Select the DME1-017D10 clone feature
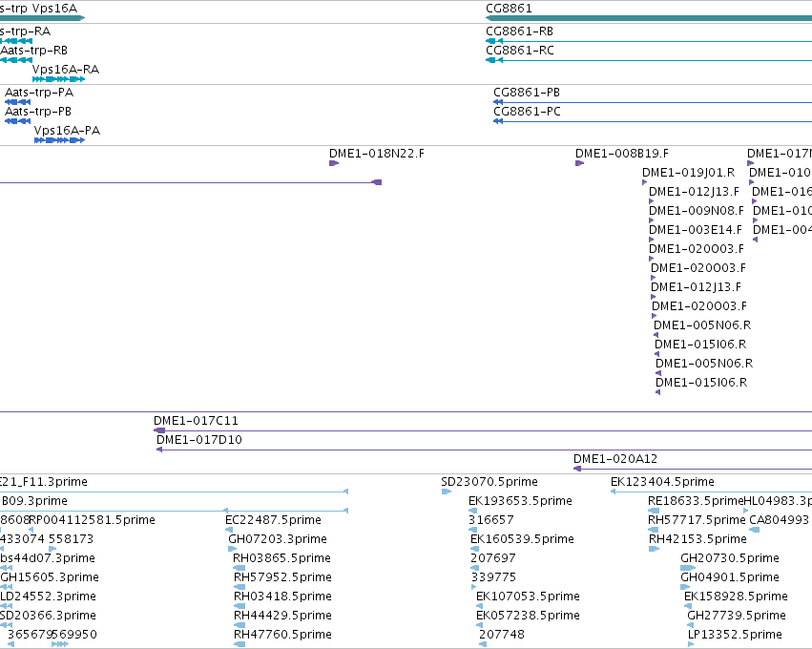 (484, 450)
